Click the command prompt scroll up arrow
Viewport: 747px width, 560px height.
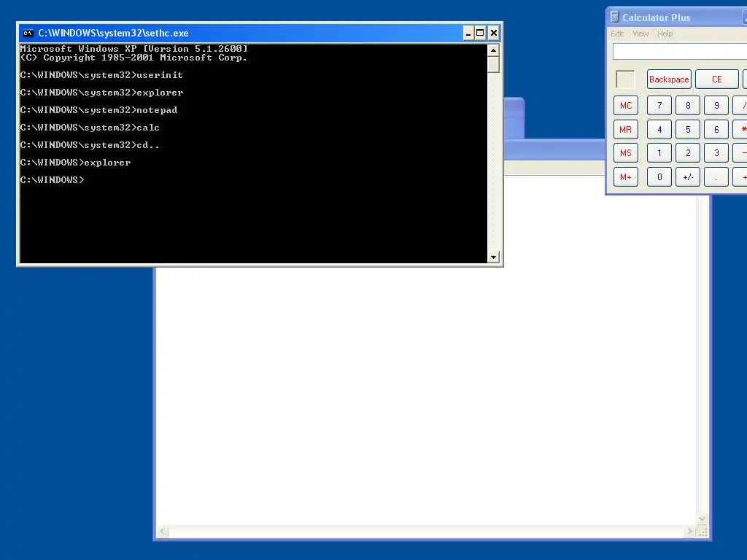[x=493, y=50]
